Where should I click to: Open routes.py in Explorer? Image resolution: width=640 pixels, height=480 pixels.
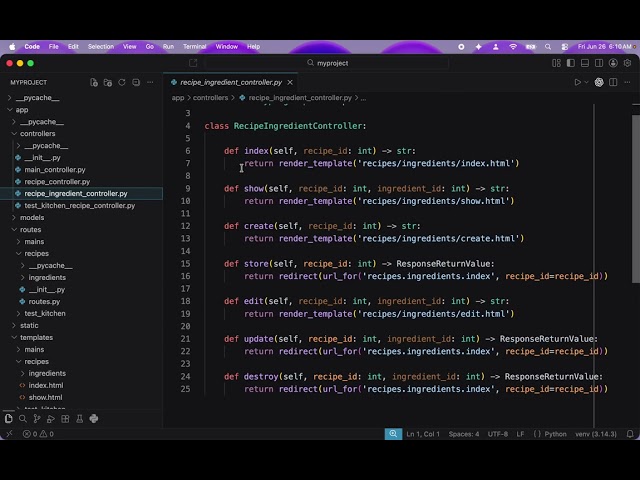coord(44,302)
